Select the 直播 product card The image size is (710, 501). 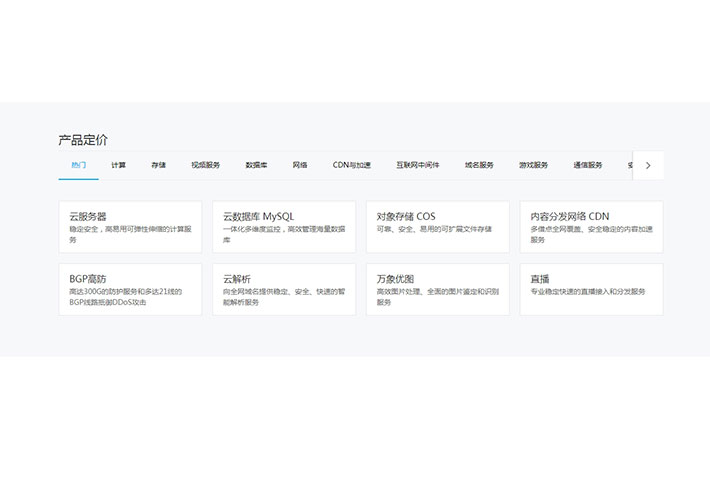(591, 289)
